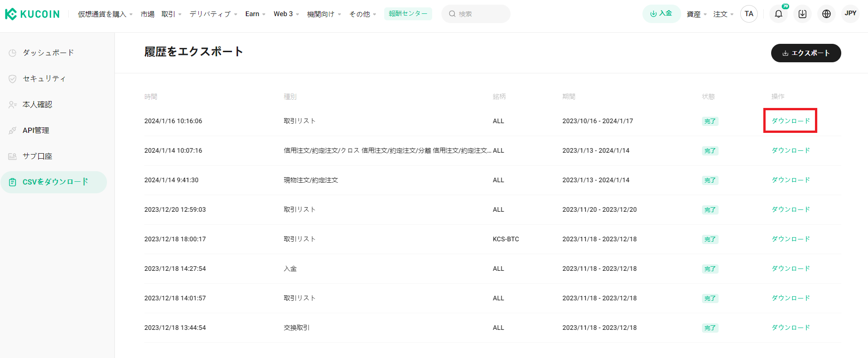Image resolution: width=868 pixels, height=358 pixels.
Task: Click the 完了 badge in 交換取引 row
Action: (x=710, y=328)
